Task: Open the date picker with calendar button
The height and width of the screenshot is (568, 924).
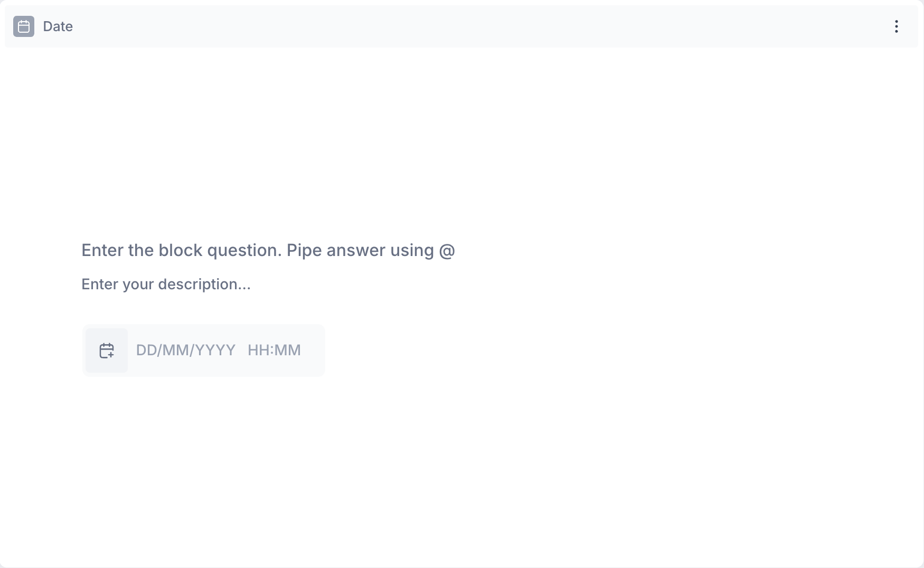Action: [107, 351]
